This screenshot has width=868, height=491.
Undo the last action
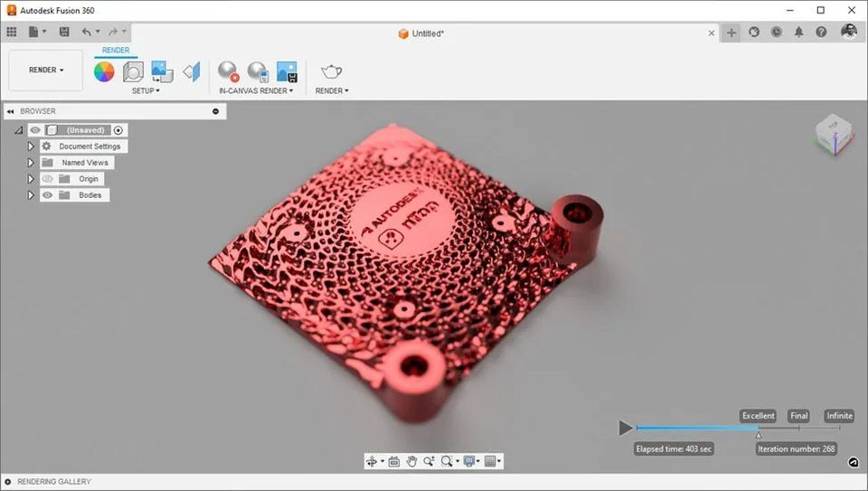(x=87, y=33)
